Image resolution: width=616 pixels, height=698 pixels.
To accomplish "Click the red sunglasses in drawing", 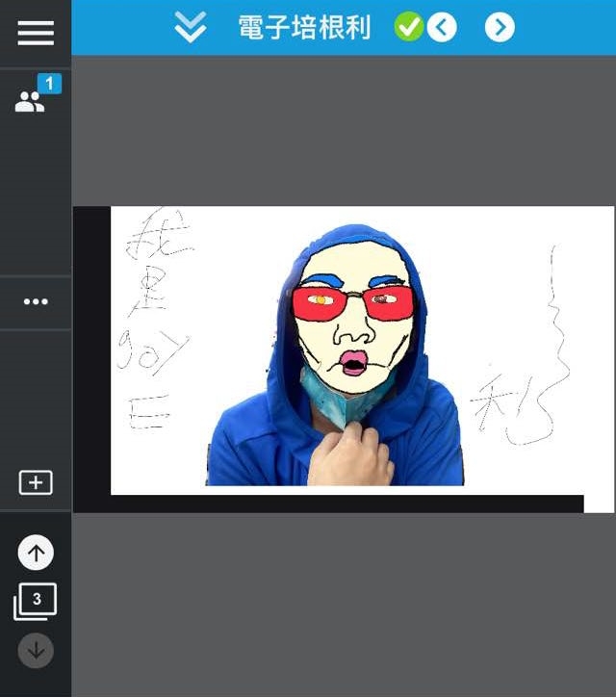I will click(354, 302).
